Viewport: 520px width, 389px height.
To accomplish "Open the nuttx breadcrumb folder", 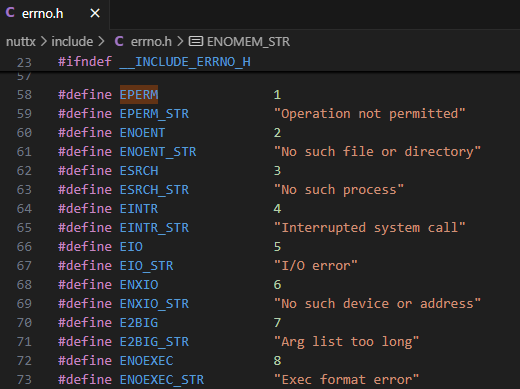I will click(21, 42).
